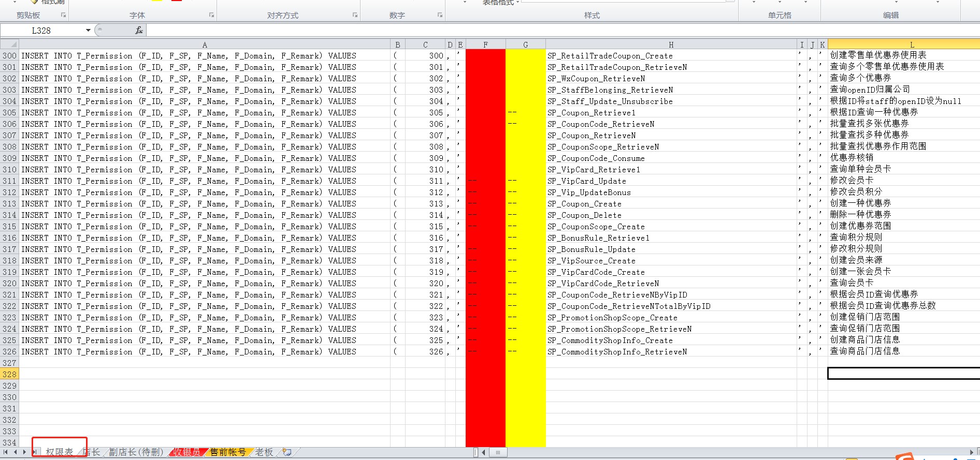The height and width of the screenshot is (460, 980).
Task: Click cell SP_CouponCode_Consume
Action: point(671,158)
